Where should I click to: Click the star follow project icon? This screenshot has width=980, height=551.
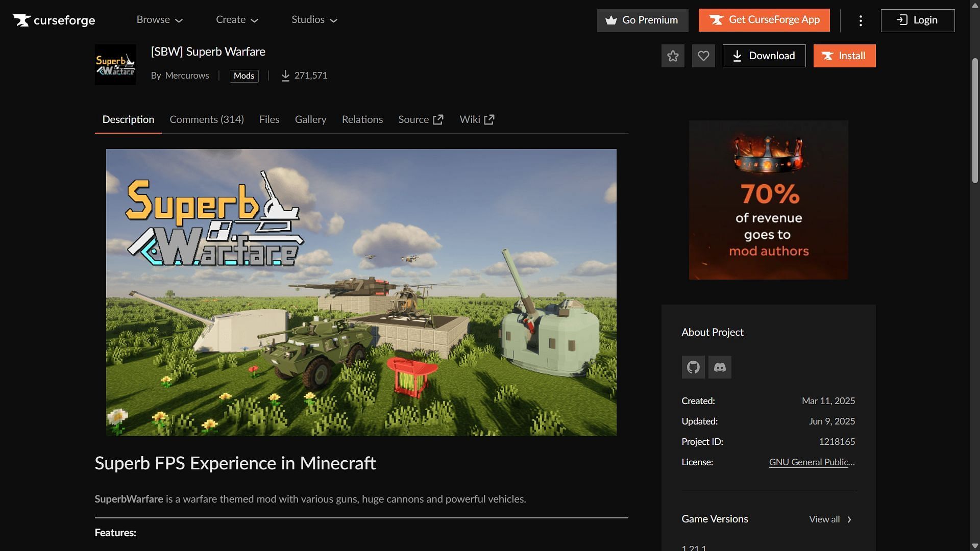pyautogui.click(x=673, y=56)
